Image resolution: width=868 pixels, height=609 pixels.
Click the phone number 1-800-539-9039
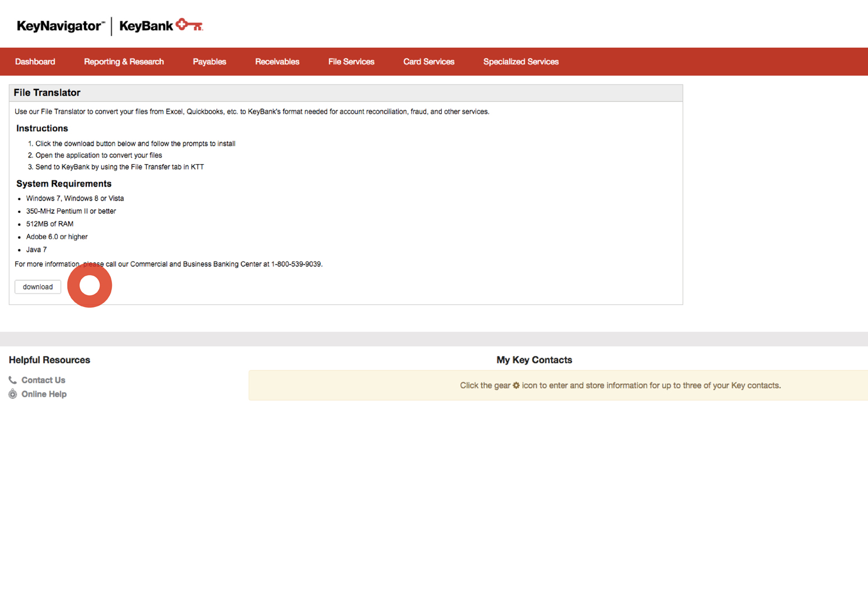coord(296,264)
